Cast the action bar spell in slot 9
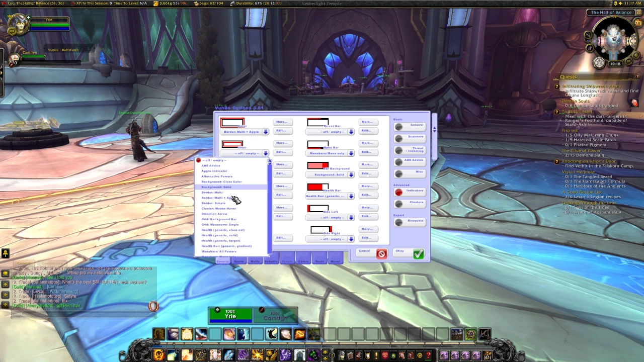 click(x=271, y=355)
